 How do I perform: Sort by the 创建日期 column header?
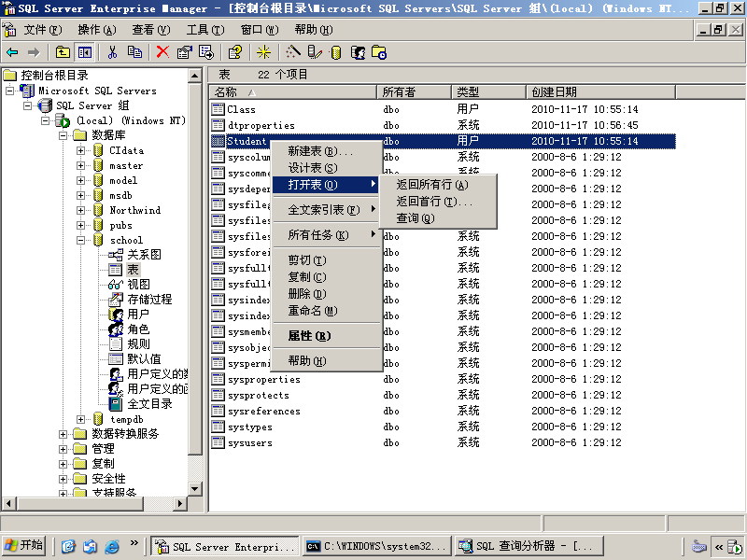pos(600,91)
